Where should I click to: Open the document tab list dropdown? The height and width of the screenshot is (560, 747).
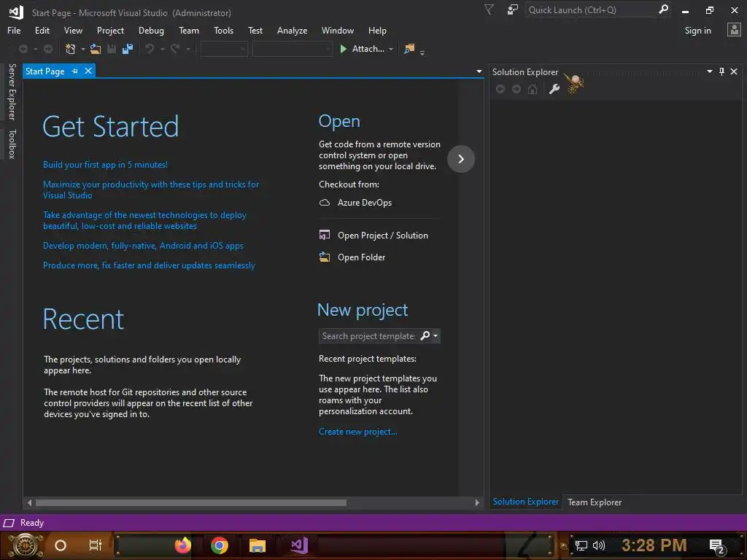[x=479, y=71]
